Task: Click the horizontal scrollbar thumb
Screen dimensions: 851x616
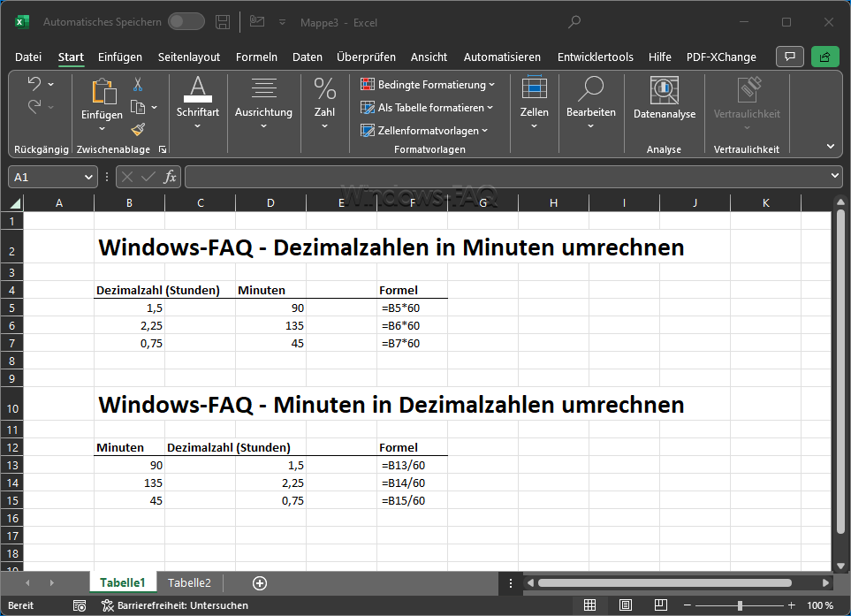Action: [665, 583]
